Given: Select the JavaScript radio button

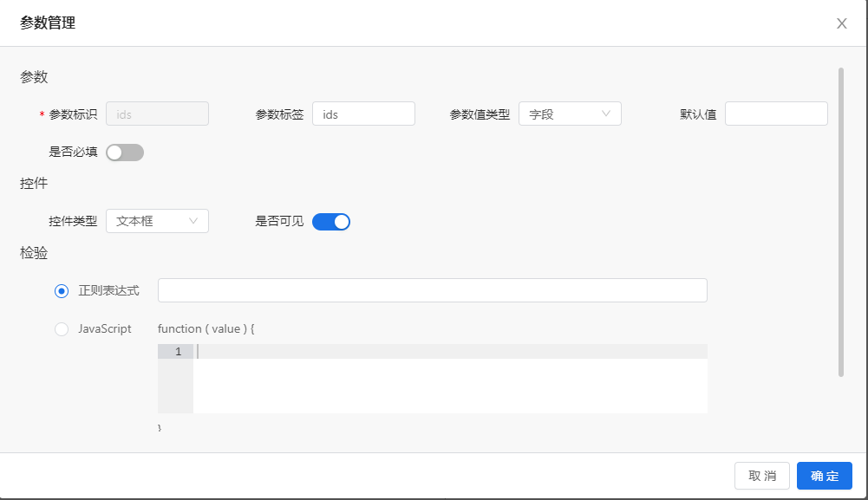Looking at the screenshot, I should (x=62, y=329).
